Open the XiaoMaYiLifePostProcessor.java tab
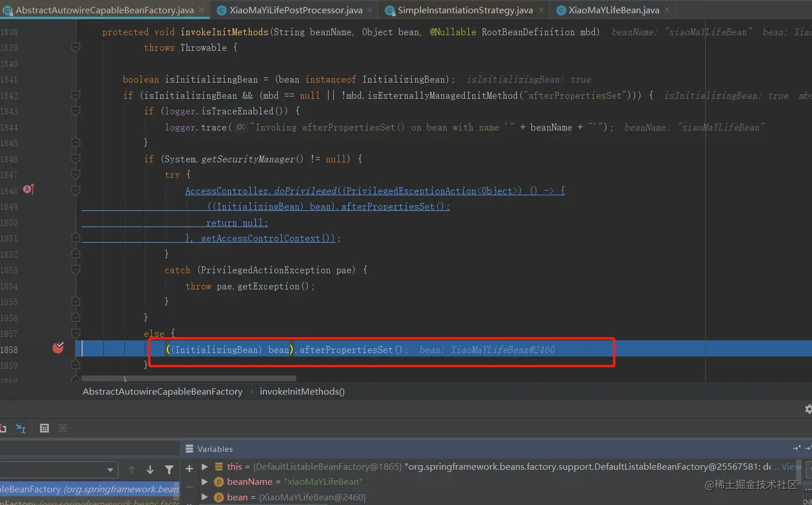Image resolution: width=812 pixels, height=505 pixels. click(295, 10)
